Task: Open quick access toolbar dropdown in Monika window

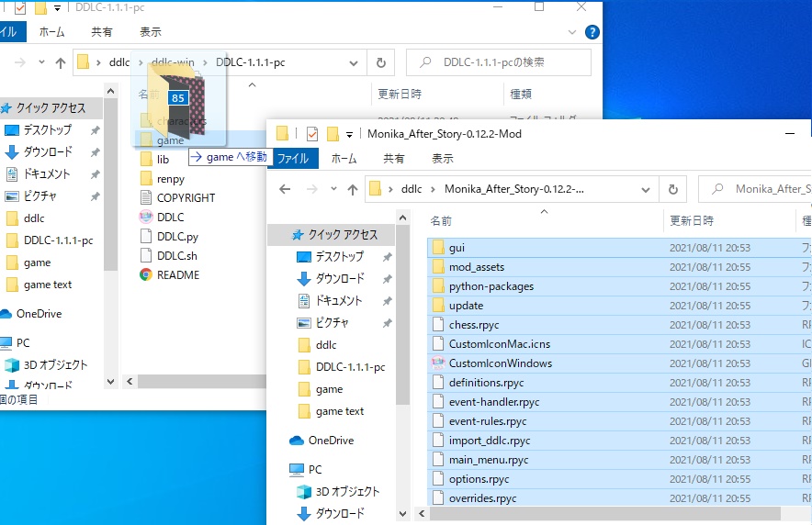Action: click(x=350, y=135)
